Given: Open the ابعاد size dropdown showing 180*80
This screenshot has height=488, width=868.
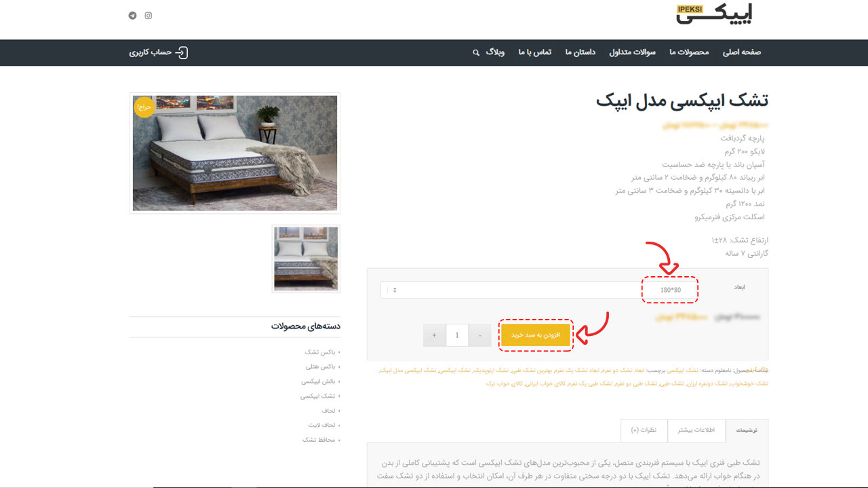Looking at the screenshot, I should coord(539,290).
